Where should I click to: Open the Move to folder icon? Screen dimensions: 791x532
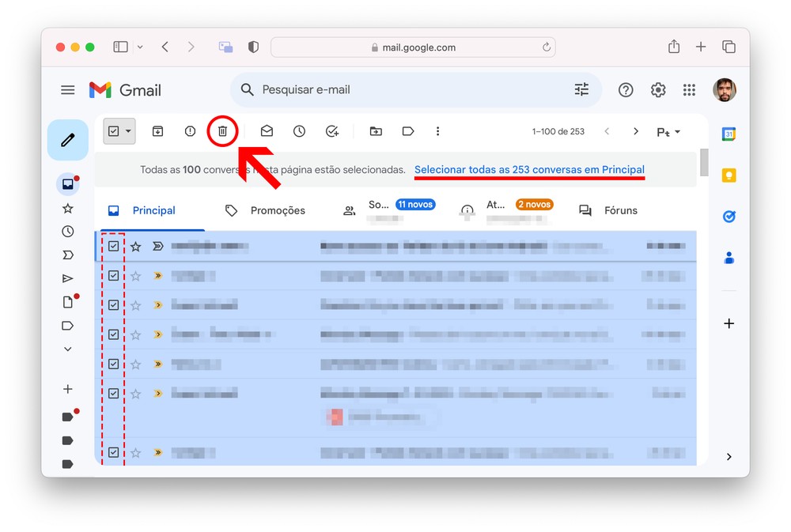(x=376, y=131)
